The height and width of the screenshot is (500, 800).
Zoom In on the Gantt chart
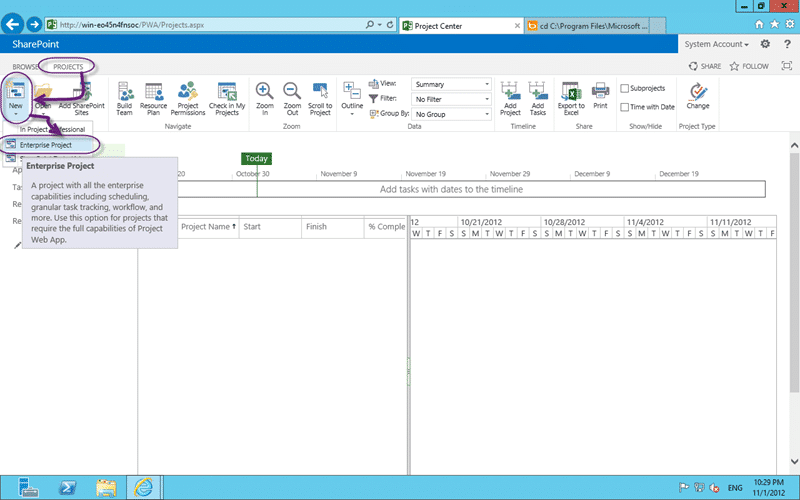265,99
